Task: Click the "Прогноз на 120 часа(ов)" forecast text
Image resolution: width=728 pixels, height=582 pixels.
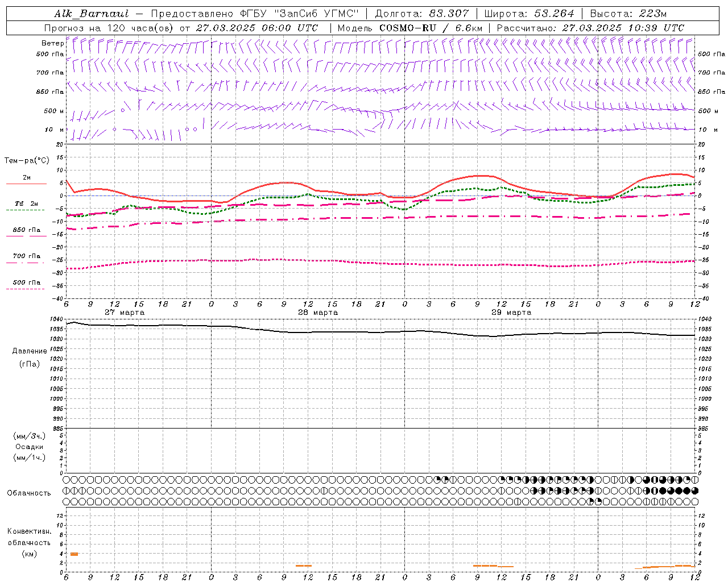Action: pos(109,28)
